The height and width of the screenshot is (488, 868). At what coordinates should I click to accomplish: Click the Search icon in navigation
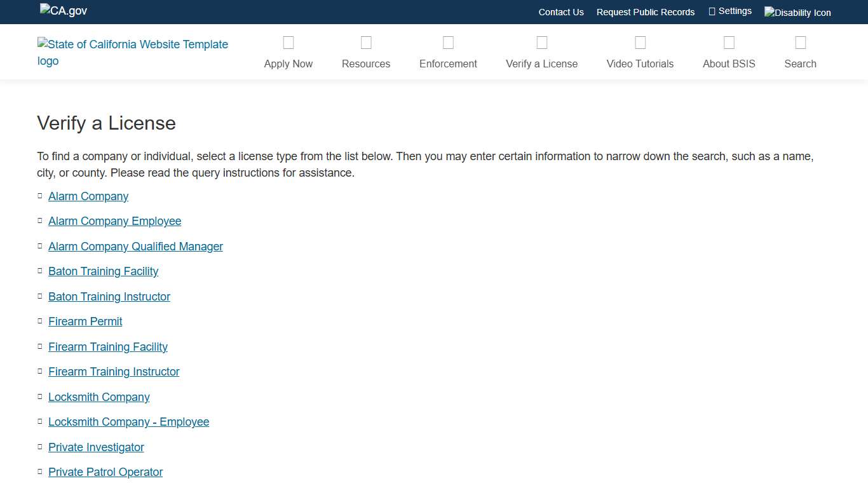pyautogui.click(x=800, y=43)
